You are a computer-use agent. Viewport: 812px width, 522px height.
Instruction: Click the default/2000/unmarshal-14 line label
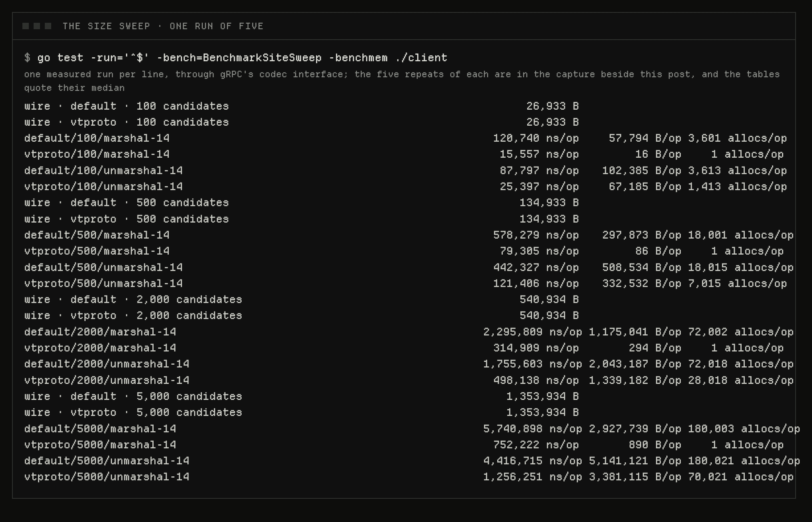click(x=107, y=364)
